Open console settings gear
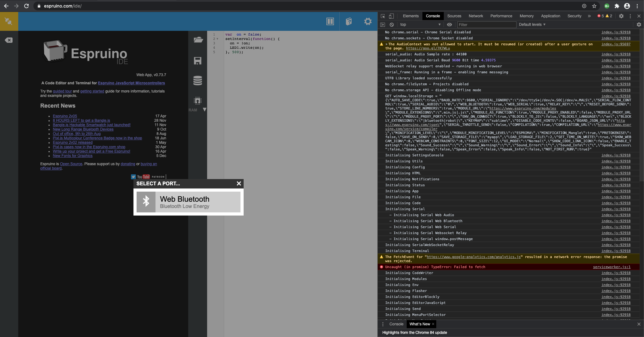This screenshot has height=337, width=644. coord(639,25)
